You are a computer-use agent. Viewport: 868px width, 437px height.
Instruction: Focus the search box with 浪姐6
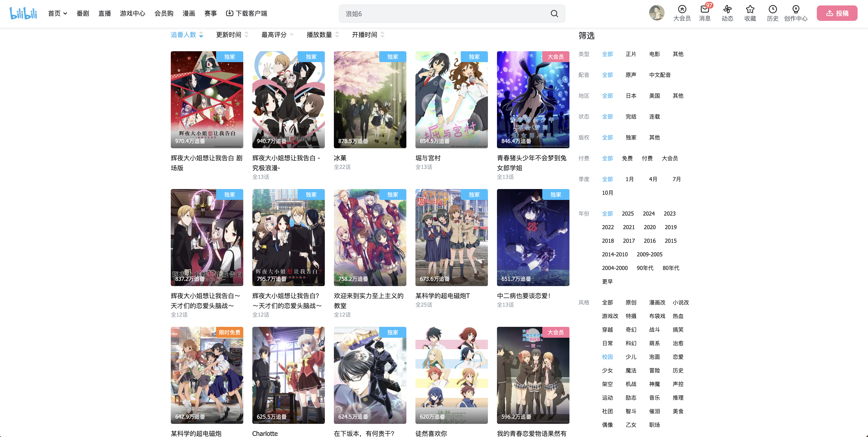click(x=445, y=14)
